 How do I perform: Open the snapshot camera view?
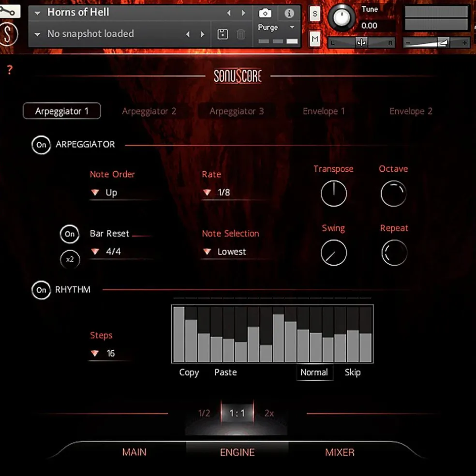(265, 13)
